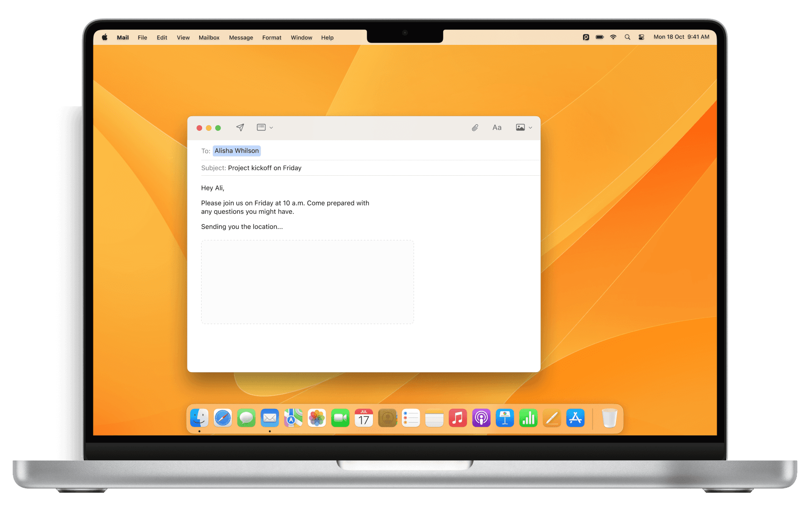812x510 pixels.
Task: Open Photos from the Dock
Action: (x=317, y=418)
